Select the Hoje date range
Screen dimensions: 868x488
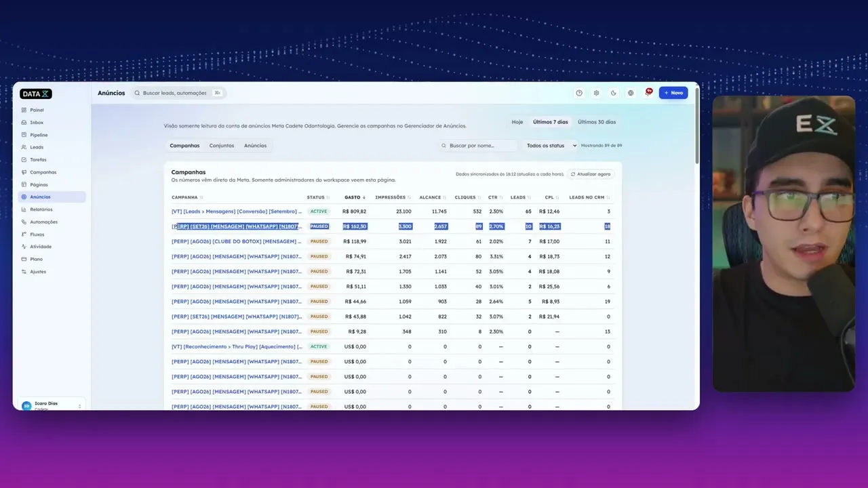(x=517, y=122)
